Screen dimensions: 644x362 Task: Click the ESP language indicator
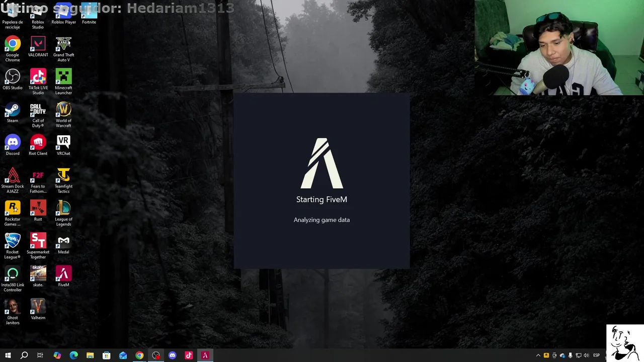click(597, 355)
